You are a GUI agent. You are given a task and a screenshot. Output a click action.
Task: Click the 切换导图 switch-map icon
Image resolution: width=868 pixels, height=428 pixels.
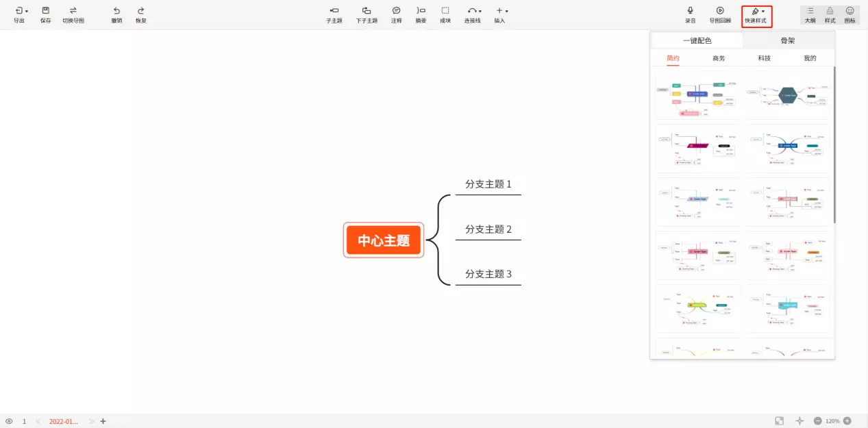(x=73, y=11)
